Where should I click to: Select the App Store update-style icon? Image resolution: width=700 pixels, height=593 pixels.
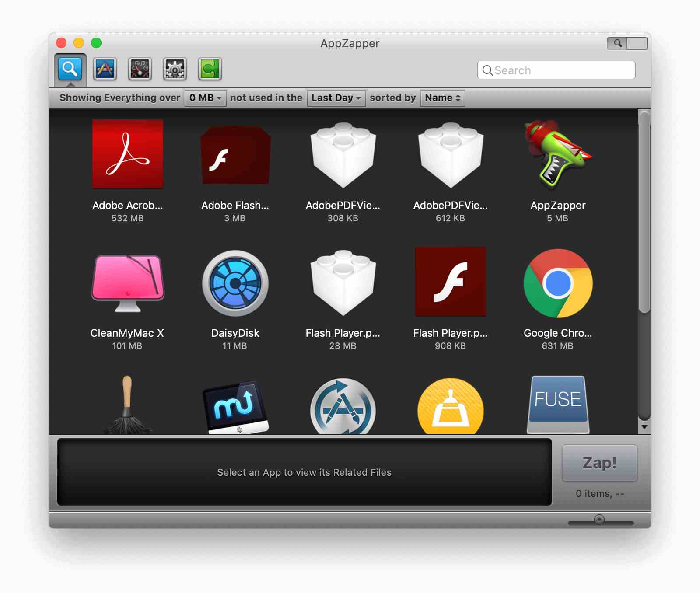pos(343,406)
